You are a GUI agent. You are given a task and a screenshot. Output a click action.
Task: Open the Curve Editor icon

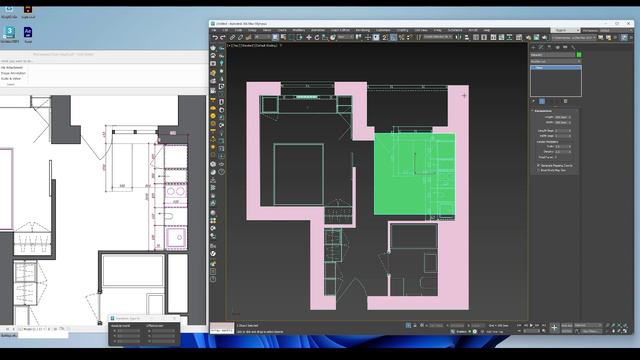[501, 38]
